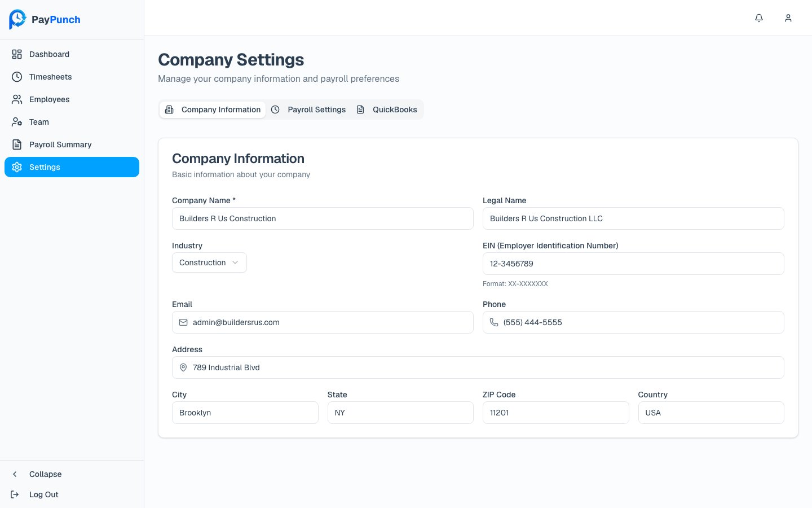Click the Address input with 789 Industrial Blvd
The image size is (812, 508).
[478, 367]
